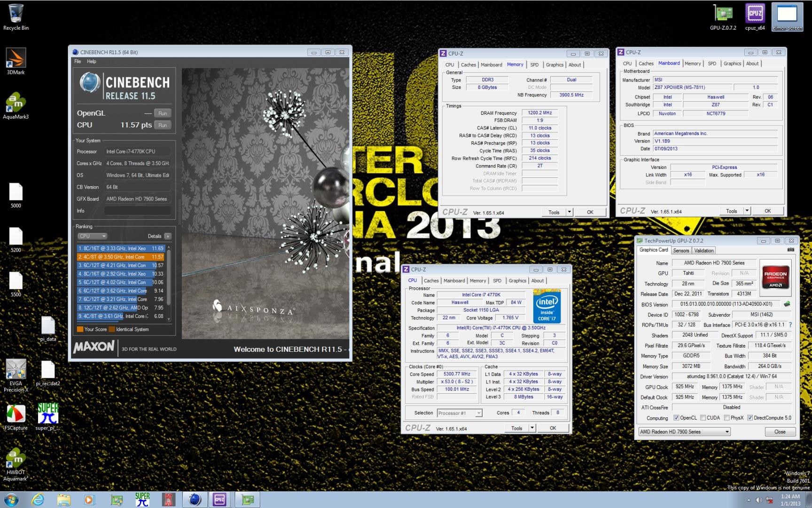Open Windows Explorer folder in taskbar
Viewport: 812px width, 508px height.
pyautogui.click(x=63, y=500)
